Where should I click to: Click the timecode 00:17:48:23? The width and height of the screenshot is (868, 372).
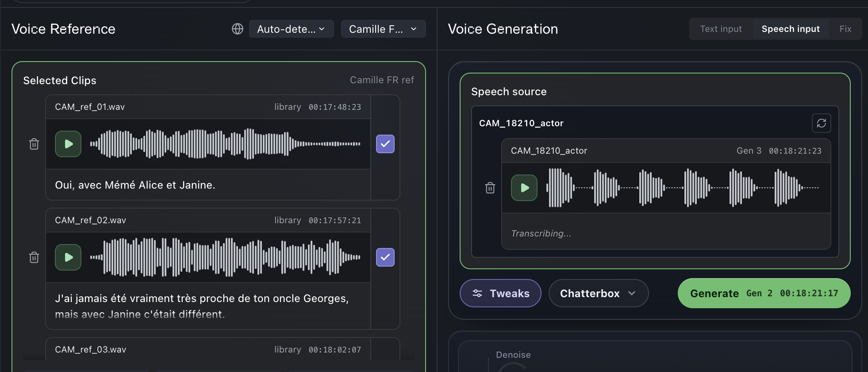coord(335,107)
